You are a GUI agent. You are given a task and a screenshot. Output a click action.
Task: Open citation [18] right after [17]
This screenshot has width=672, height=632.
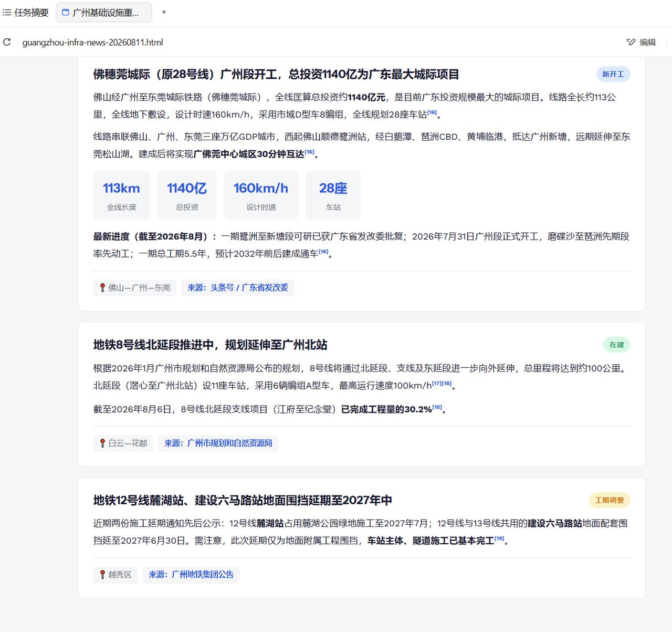pyautogui.click(x=446, y=383)
